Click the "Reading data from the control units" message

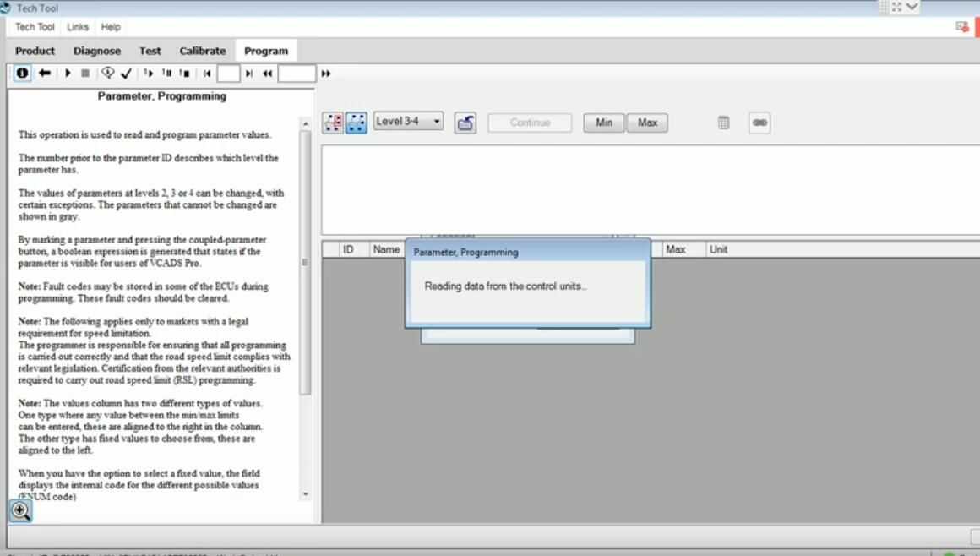coord(505,286)
